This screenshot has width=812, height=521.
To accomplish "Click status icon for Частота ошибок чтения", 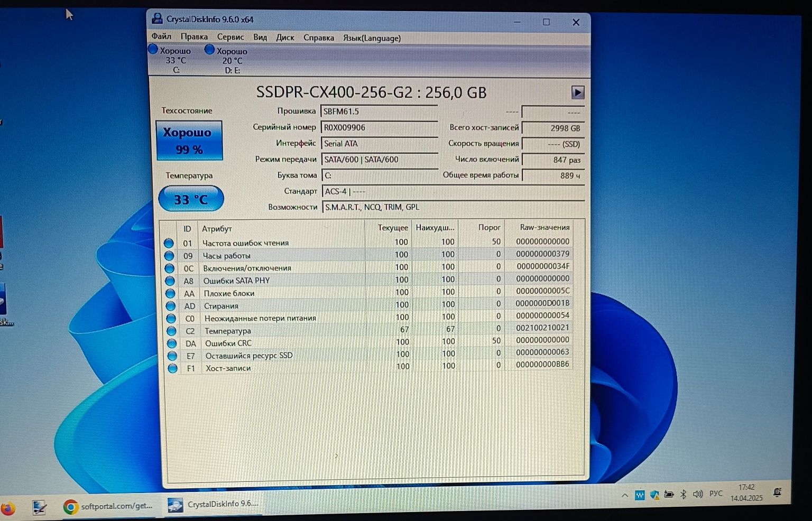I will pyautogui.click(x=169, y=243).
